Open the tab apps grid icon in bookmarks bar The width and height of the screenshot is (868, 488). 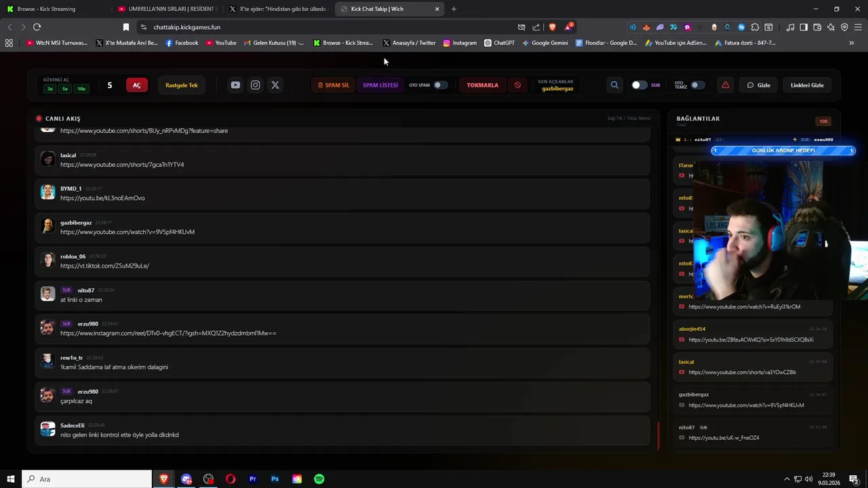[x=9, y=43]
